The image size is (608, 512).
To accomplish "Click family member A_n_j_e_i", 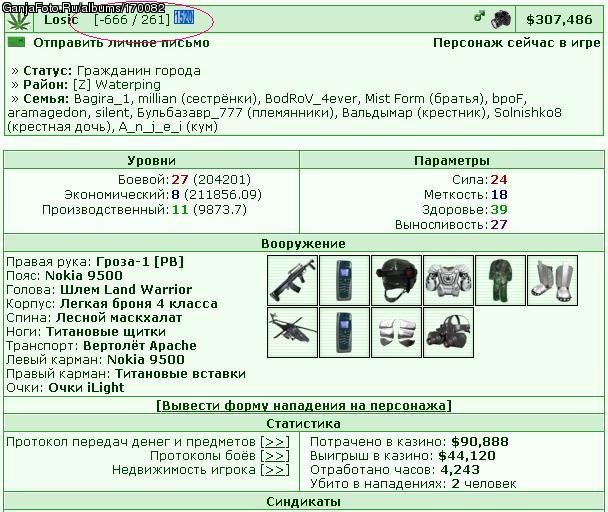I will [x=150, y=126].
